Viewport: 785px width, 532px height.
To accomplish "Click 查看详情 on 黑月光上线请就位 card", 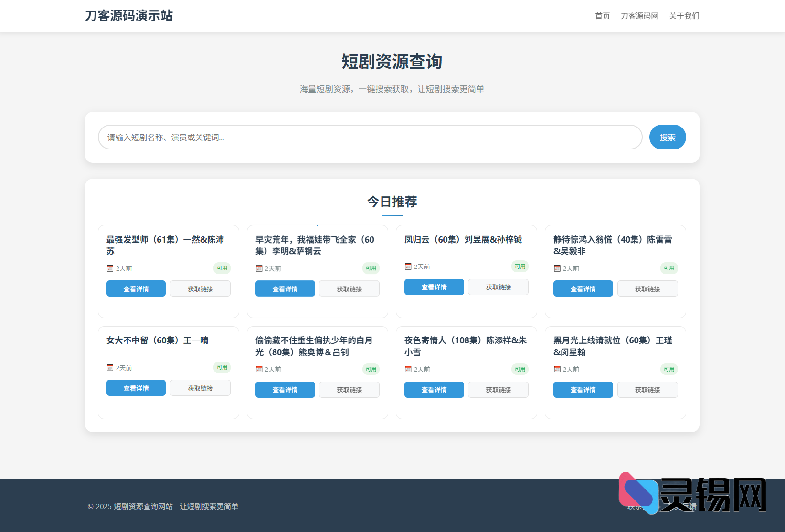I will (x=583, y=389).
